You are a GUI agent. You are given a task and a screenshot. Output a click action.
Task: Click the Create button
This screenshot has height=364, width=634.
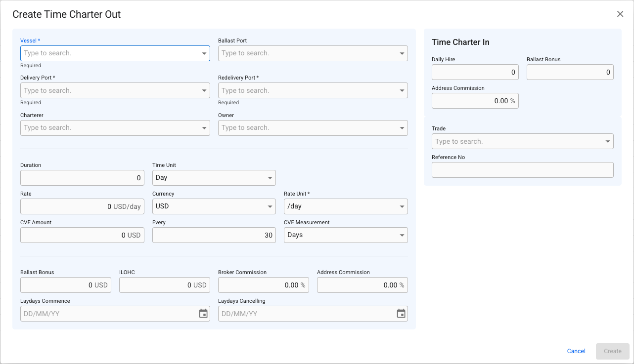pyautogui.click(x=613, y=351)
